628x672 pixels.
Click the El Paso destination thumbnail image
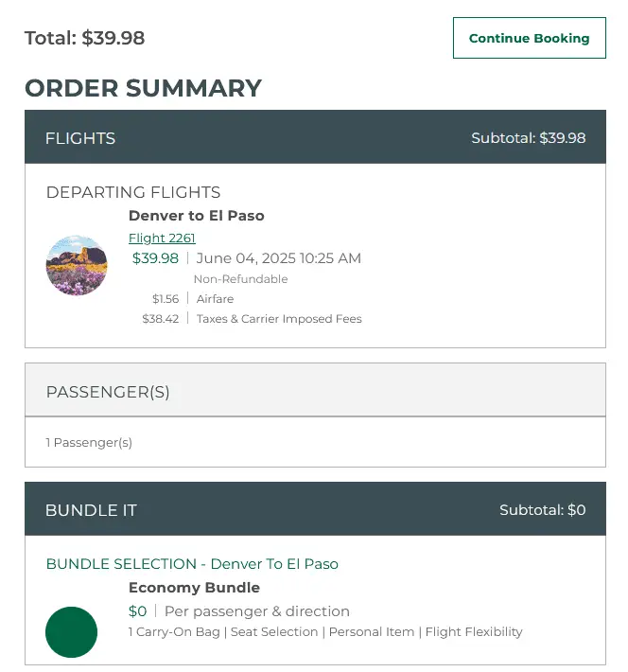point(77,265)
